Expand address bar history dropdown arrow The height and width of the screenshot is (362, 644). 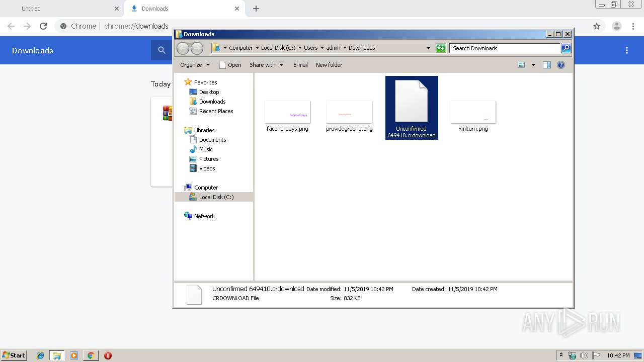click(x=428, y=48)
